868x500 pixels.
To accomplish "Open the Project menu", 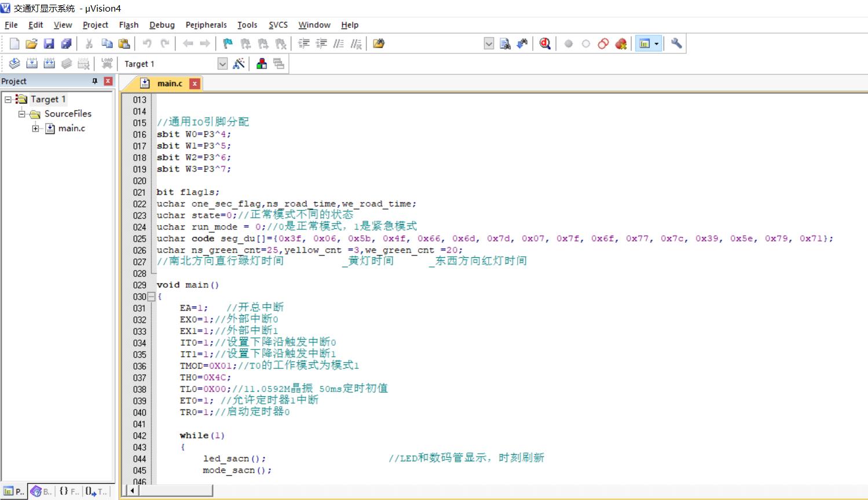I will pos(95,25).
